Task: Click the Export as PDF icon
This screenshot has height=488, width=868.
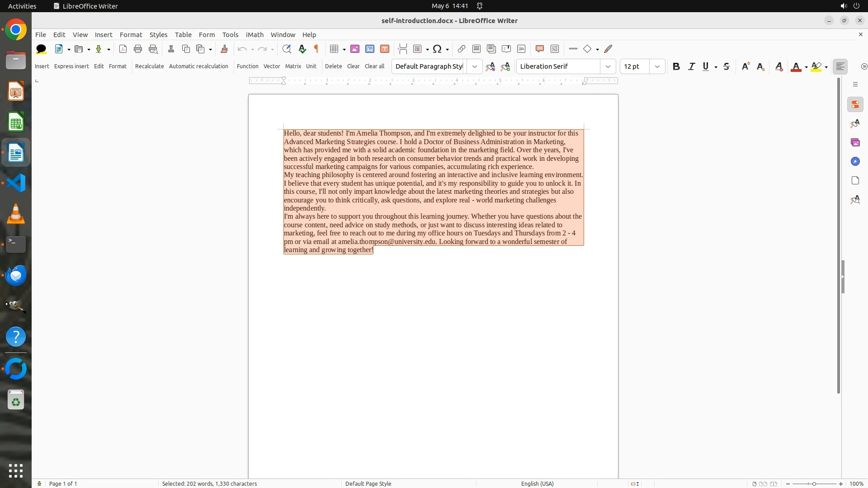Action: 123,49
